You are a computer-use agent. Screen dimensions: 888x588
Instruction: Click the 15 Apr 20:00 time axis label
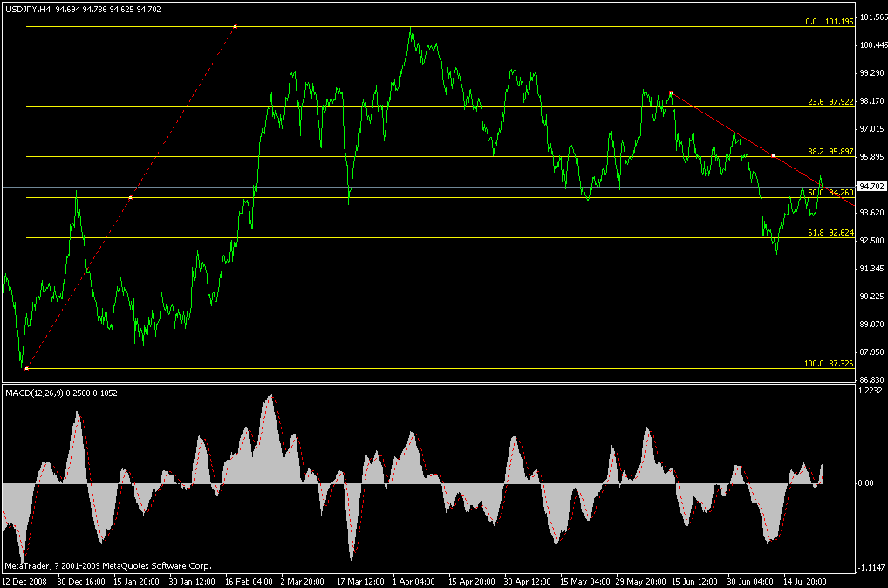pos(472,581)
